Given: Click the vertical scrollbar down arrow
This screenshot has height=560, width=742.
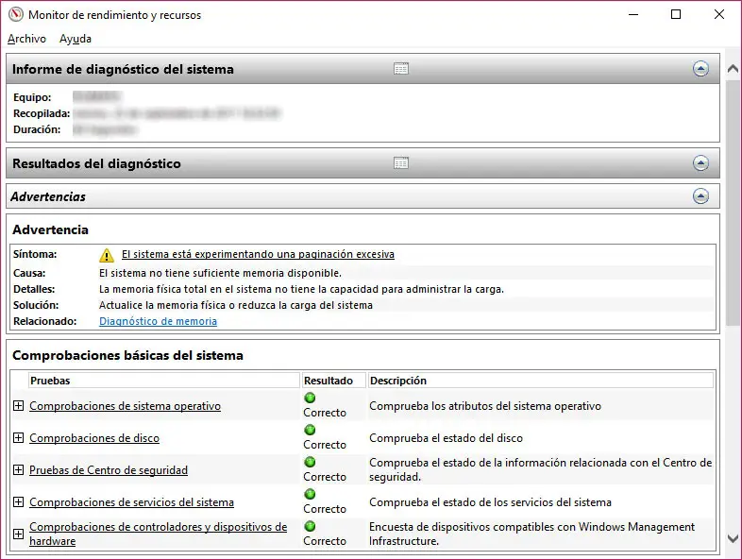Looking at the screenshot, I should click(733, 538).
